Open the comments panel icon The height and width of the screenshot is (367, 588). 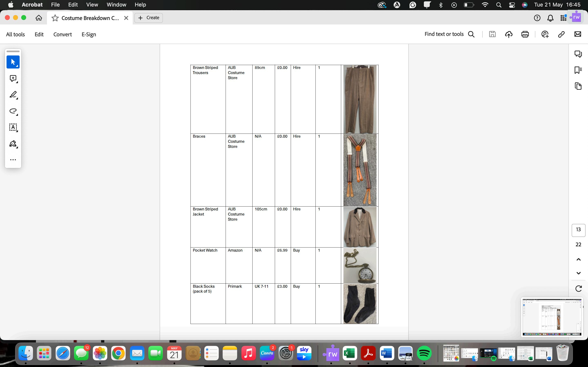pyautogui.click(x=578, y=54)
